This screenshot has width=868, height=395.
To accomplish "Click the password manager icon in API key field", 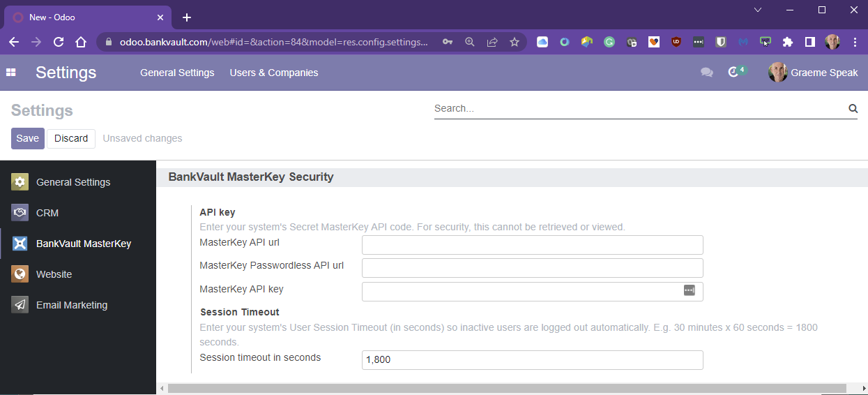I will click(690, 290).
